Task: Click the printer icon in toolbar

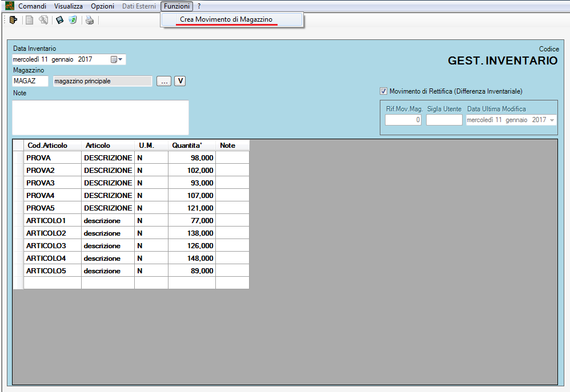Action: coord(90,20)
